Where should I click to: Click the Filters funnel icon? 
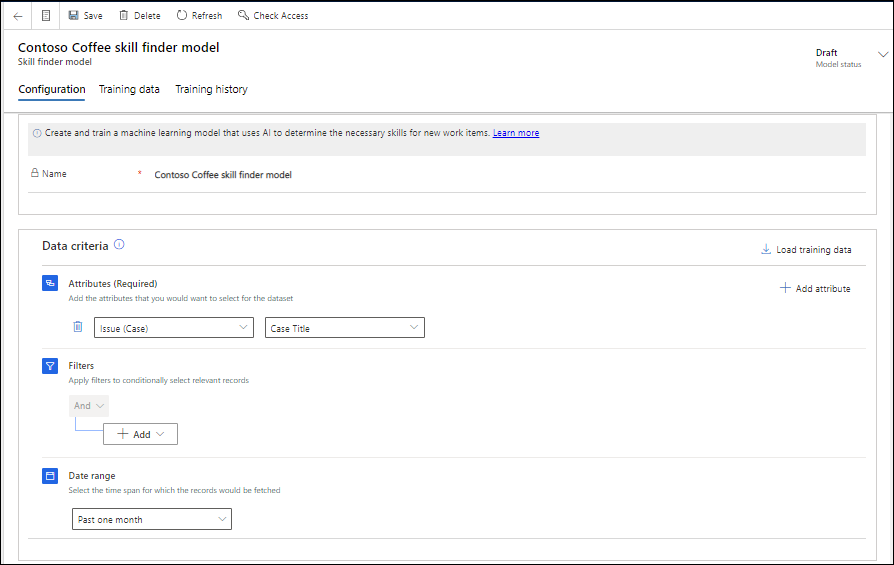pos(50,365)
